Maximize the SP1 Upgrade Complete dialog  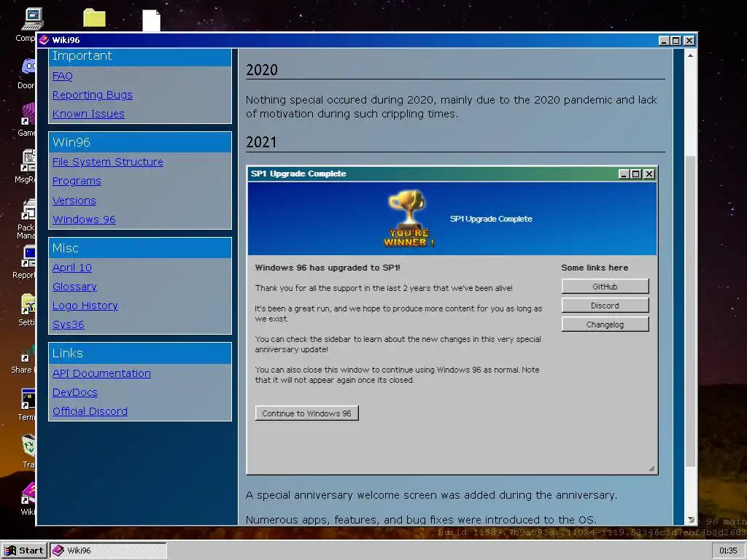[636, 174]
